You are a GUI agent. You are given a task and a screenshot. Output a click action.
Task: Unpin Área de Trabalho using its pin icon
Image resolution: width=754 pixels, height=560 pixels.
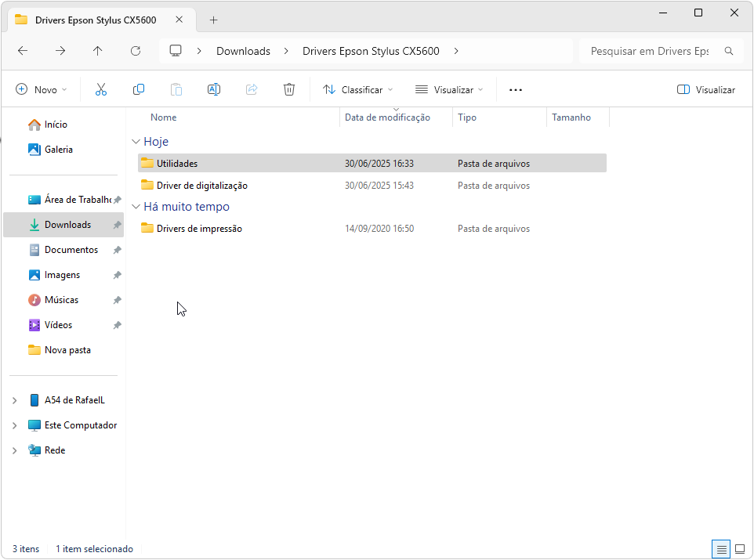tap(117, 200)
